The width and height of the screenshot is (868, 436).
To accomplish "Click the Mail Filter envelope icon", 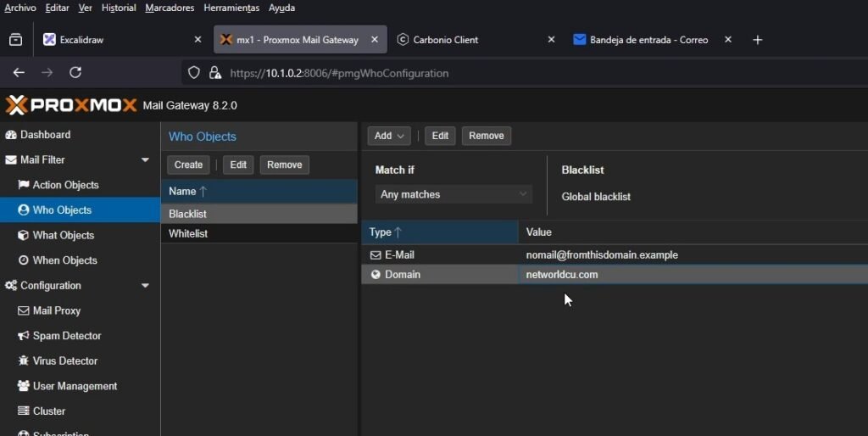I will coord(10,159).
